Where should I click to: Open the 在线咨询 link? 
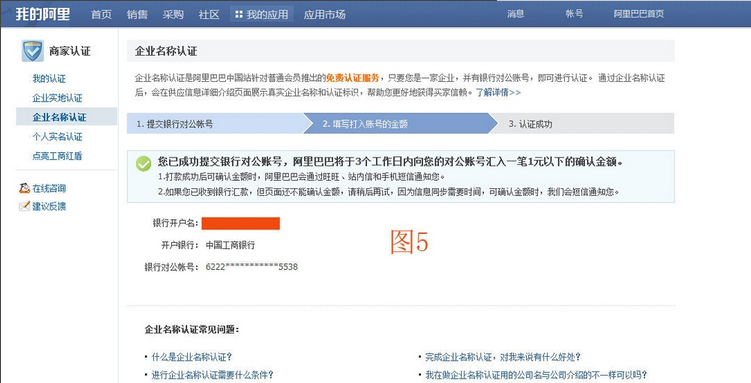tap(49, 188)
